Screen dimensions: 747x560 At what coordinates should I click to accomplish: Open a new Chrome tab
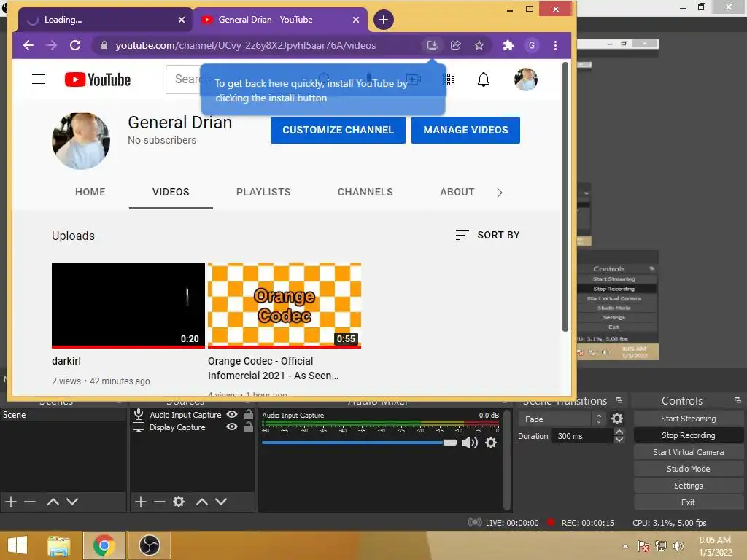tap(384, 20)
